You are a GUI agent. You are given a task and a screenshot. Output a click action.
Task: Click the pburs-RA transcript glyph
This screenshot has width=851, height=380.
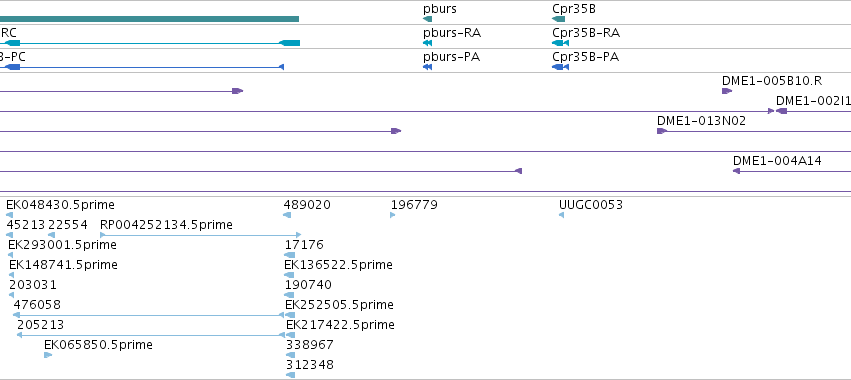[427, 43]
